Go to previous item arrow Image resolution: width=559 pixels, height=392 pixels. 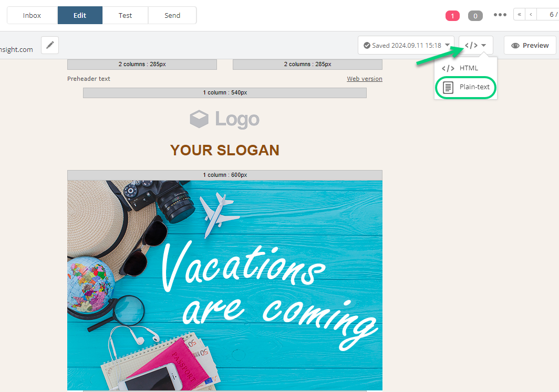click(x=531, y=15)
